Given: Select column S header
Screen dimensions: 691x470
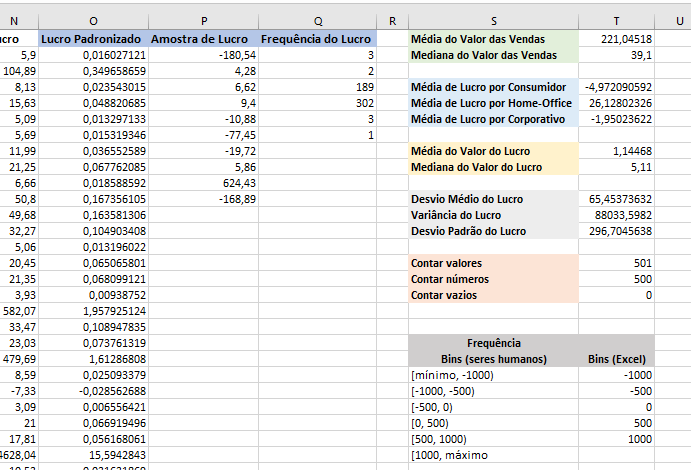Looking at the screenshot, I should point(494,21).
